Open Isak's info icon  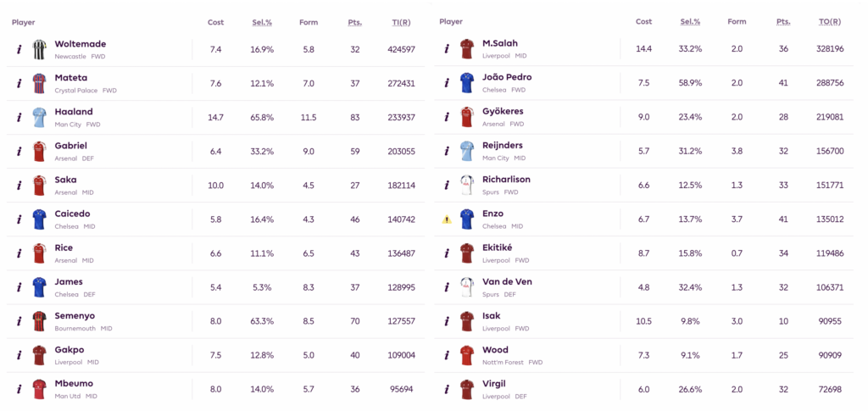(447, 321)
